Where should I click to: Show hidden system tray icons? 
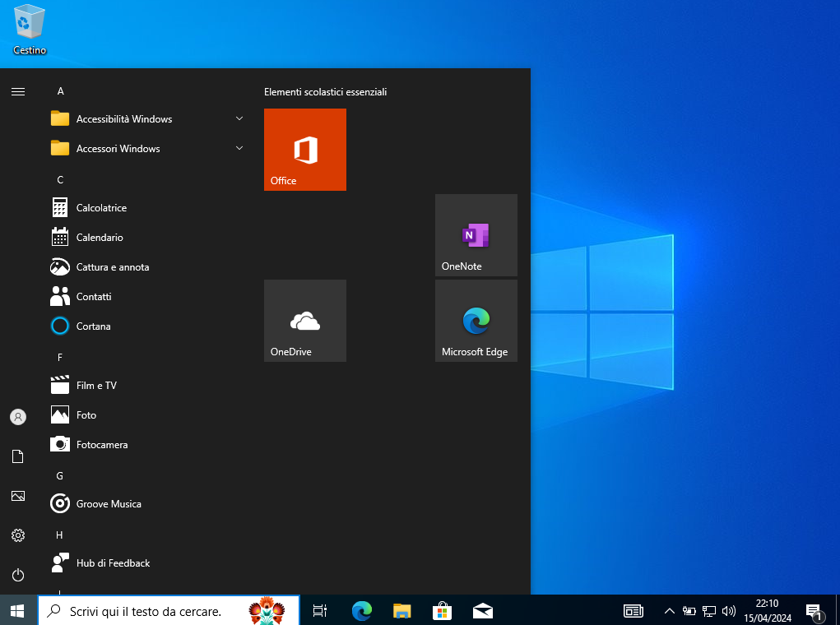[669, 610]
